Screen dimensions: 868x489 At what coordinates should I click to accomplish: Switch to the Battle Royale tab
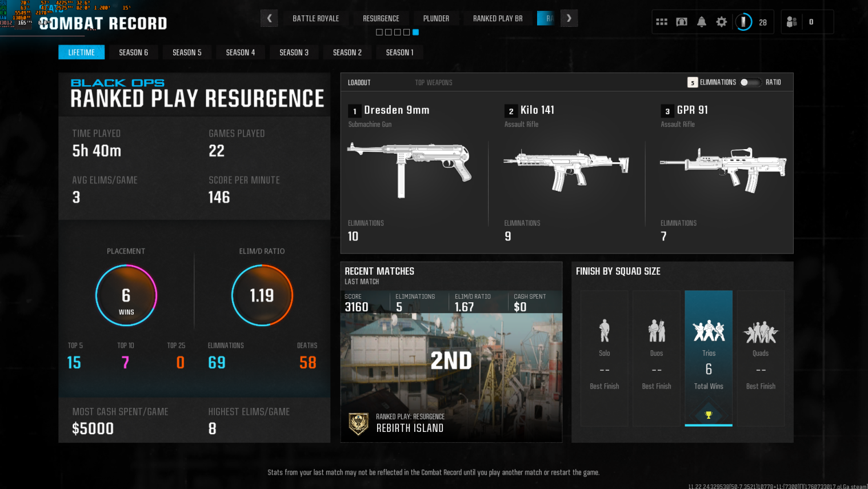[316, 18]
